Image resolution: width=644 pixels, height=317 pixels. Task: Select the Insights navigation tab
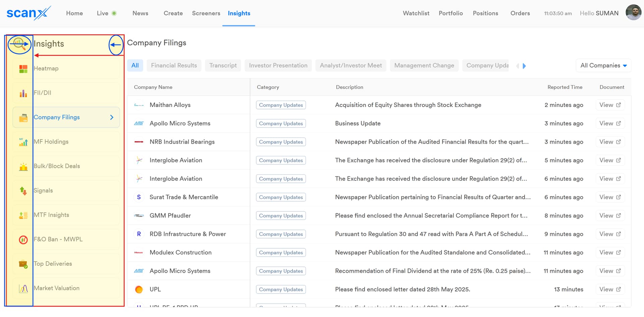[x=239, y=13]
